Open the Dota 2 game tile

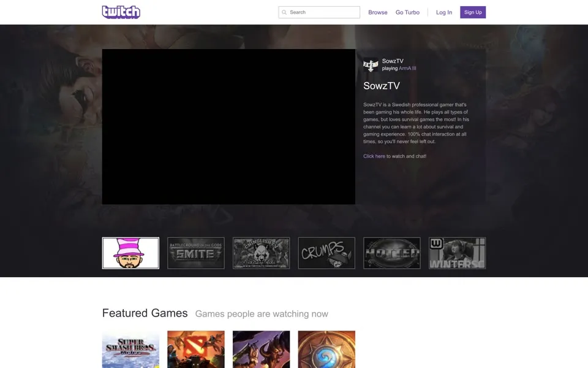pyautogui.click(x=196, y=349)
